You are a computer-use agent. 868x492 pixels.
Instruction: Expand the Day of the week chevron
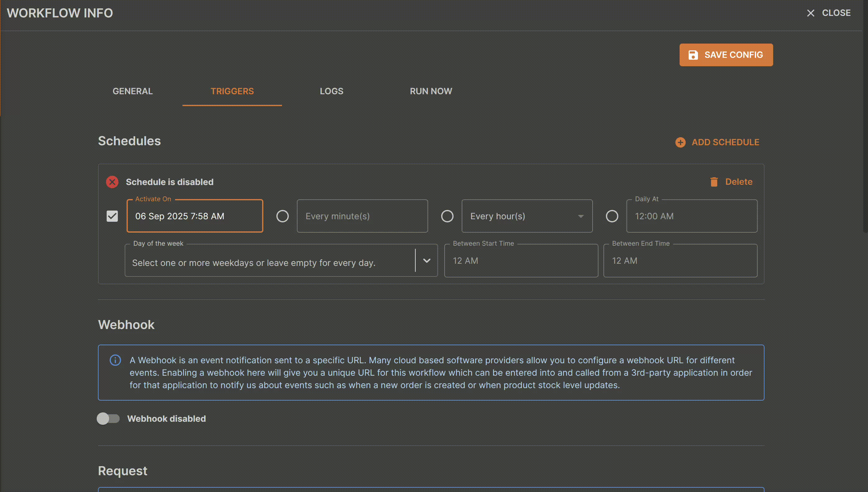coord(427,261)
